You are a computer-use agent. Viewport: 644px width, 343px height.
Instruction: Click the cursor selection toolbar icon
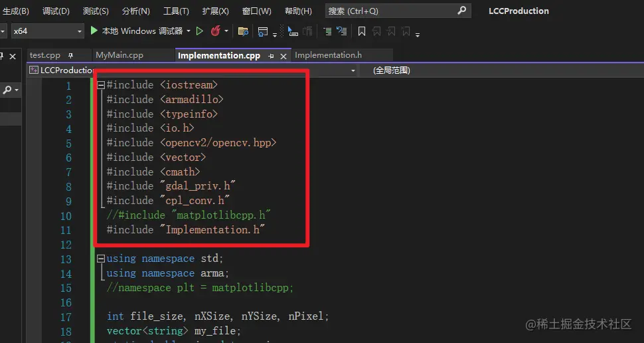pos(292,31)
